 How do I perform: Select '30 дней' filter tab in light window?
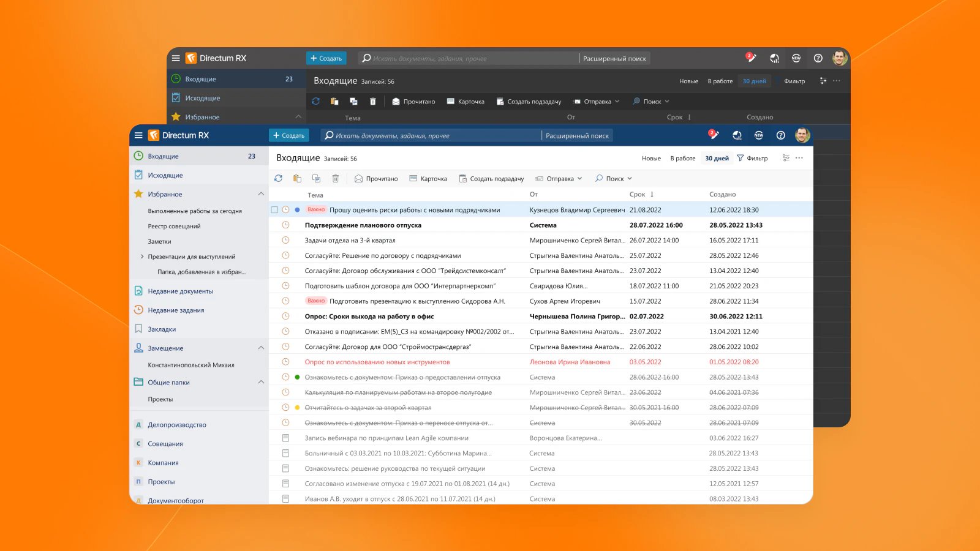[717, 158]
